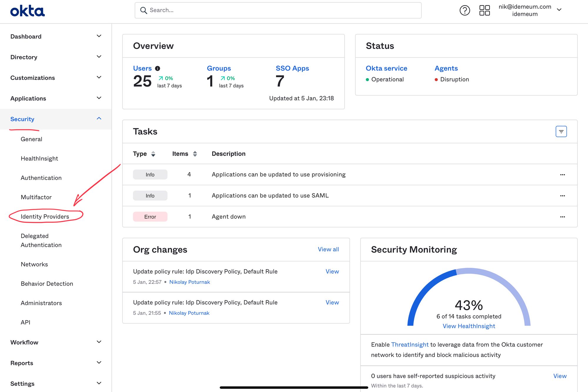Open more options for Agent down task
This screenshot has height=392, width=588.
pyautogui.click(x=562, y=217)
